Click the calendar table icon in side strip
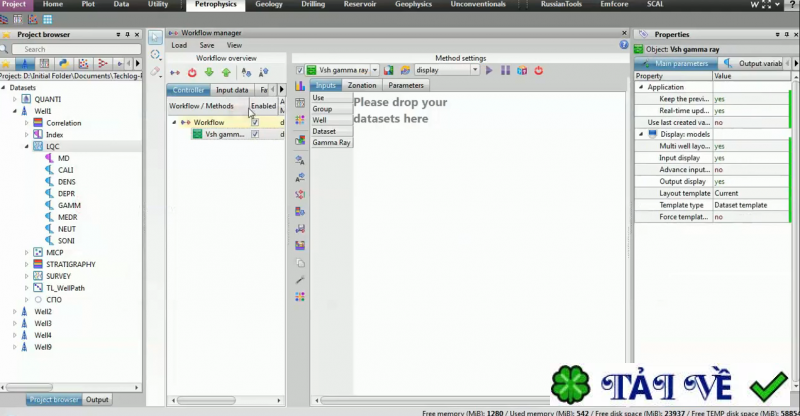 point(300,103)
